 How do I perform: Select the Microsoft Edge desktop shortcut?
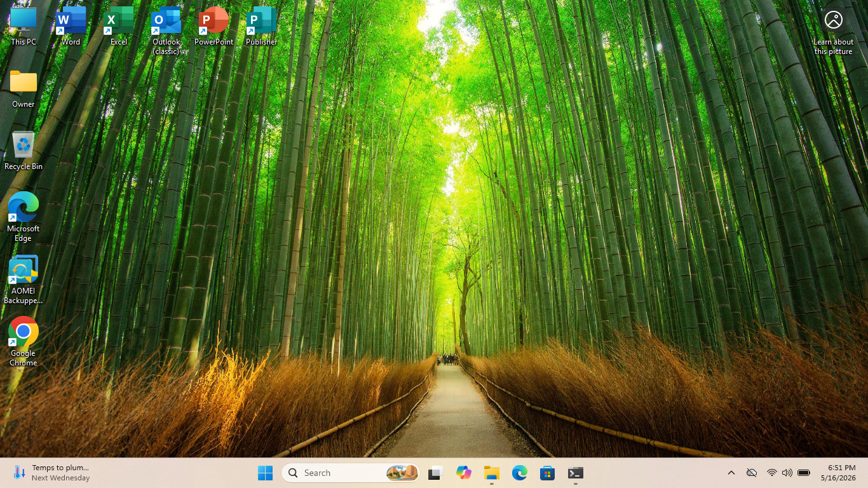tap(24, 217)
